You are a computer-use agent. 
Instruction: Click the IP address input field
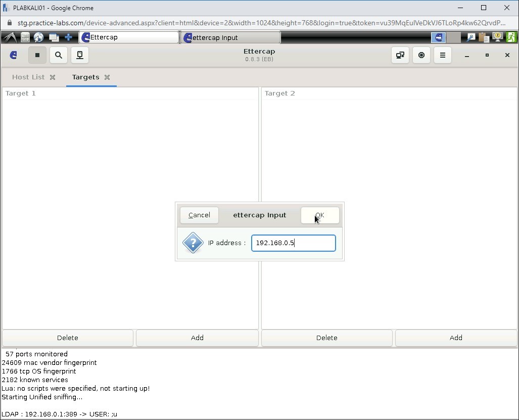[293, 243]
